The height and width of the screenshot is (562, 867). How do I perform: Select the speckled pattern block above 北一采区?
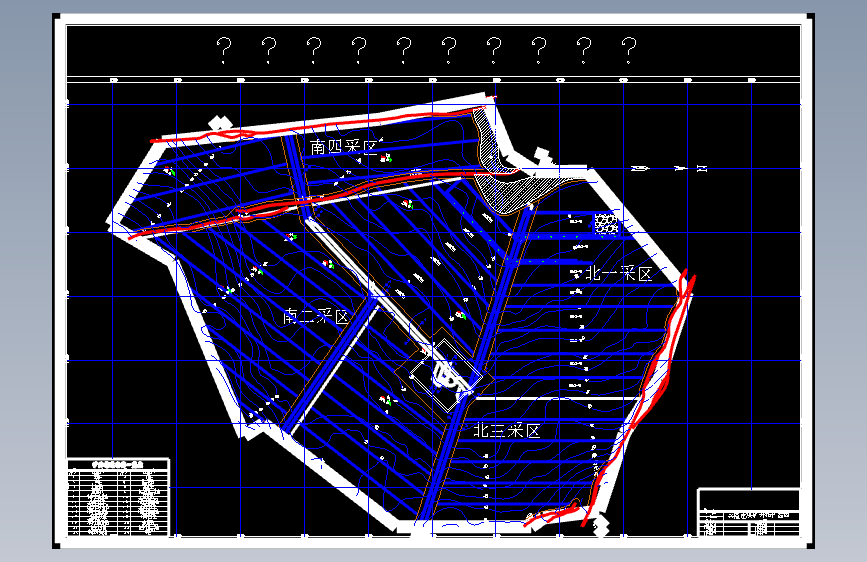pos(606,223)
